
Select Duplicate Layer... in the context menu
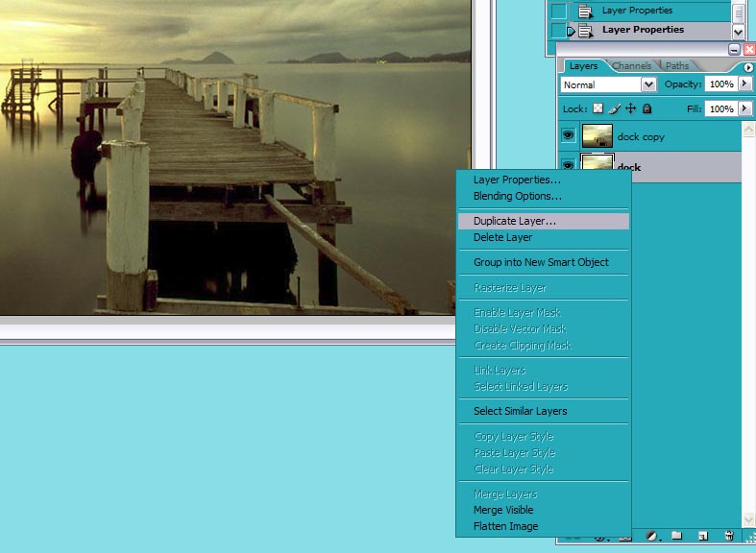click(544, 221)
